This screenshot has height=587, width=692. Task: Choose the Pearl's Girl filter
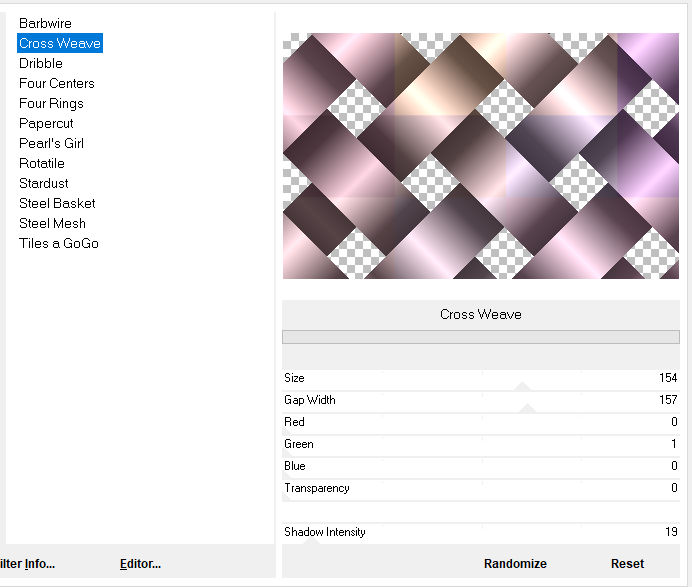(x=51, y=143)
